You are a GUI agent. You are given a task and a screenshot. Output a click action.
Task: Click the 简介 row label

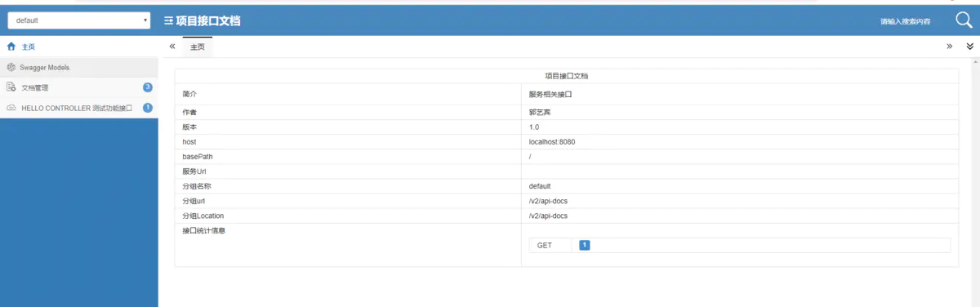[x=189, y=94]
